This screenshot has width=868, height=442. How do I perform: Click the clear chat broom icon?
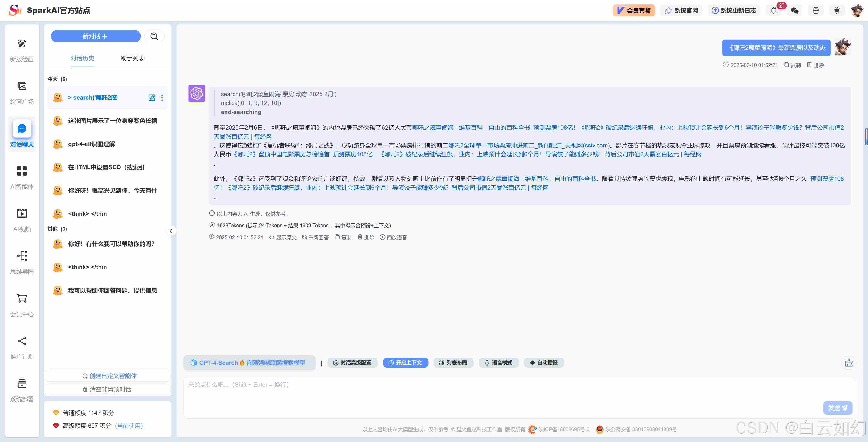(849, 363)
